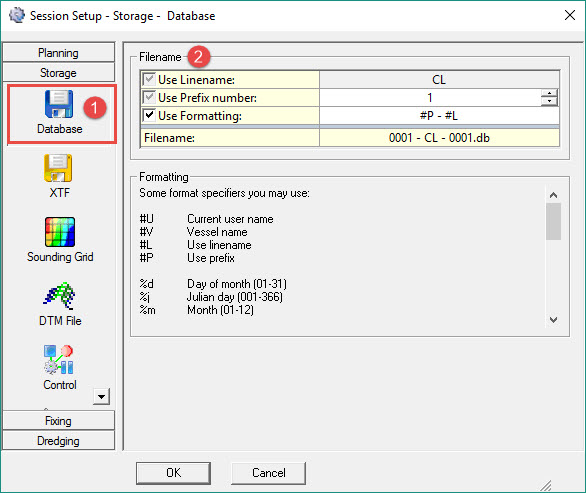The width and height of the screenshot is (586, 493).
Task: Confirm settings with the OK button
Action: tap(173, 473)
